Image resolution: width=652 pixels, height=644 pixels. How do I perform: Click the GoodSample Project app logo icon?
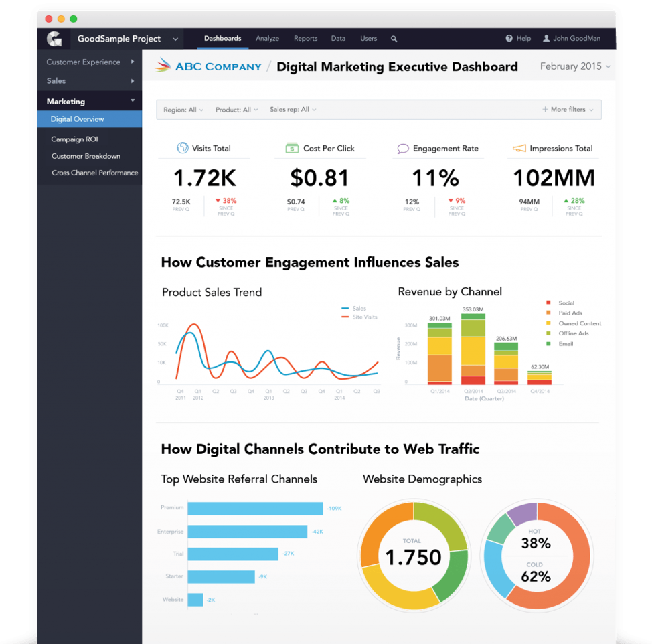[x=54, y=38]
